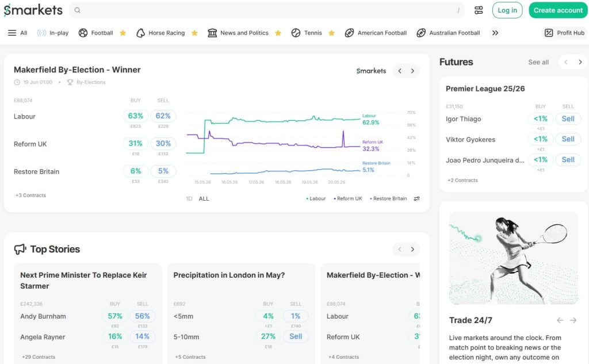Expand +3 Contracts in Makerfield market
This screenshot has width=589, height=364.
pos(31,196)
